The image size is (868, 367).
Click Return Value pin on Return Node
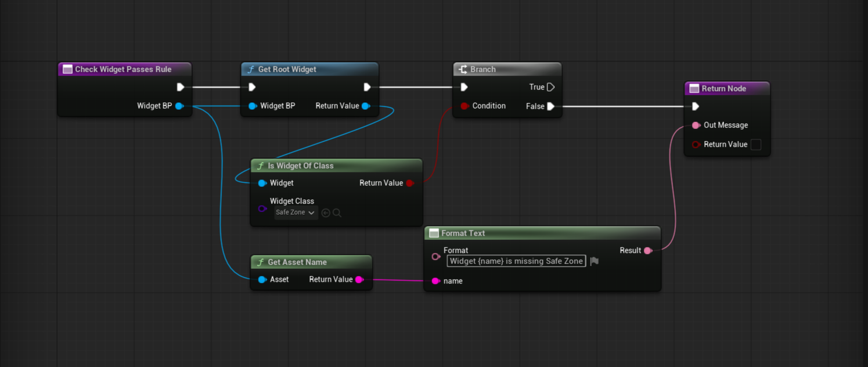tap(696, 145)
